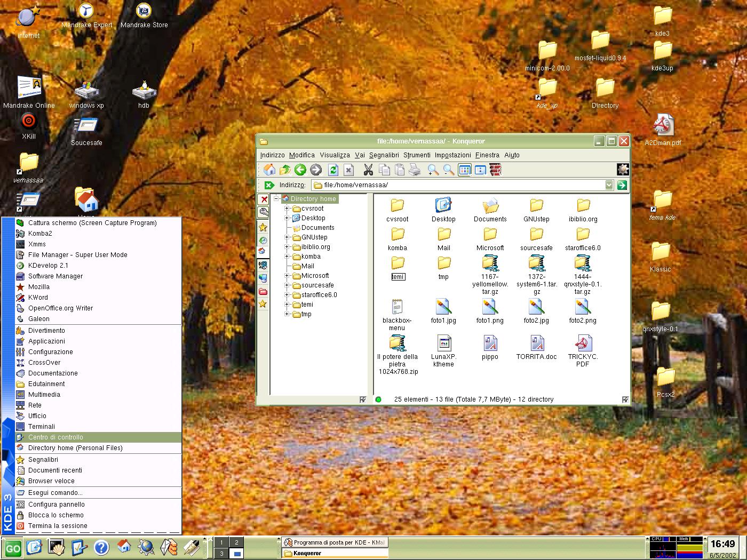Click the XKill desktop icon
The image size is (747, 560).
pos(29,126)
